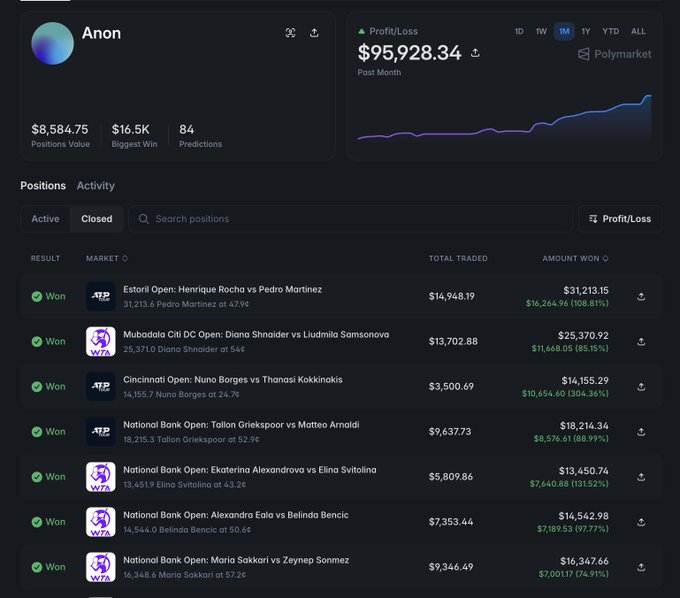The width and height of the screenshot is (680, 598).
Task: Click the search magnifier icon
Action: 144,219
